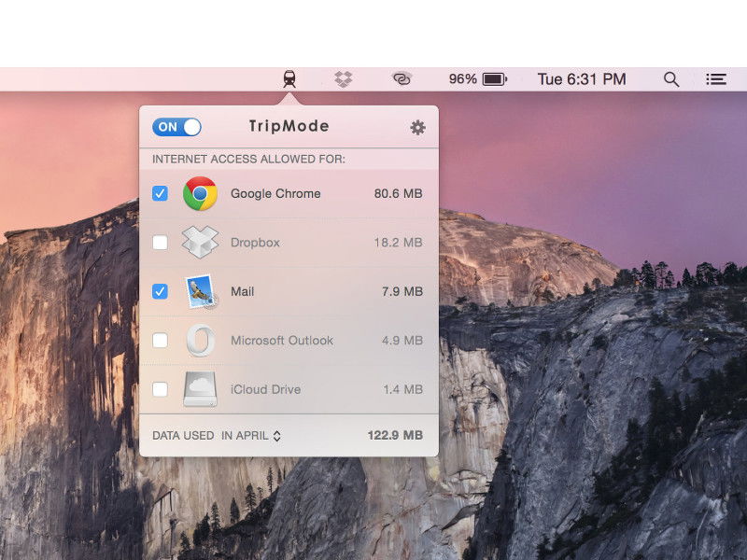Open the Dropbox menu bar icon

(x=343, y=79)
